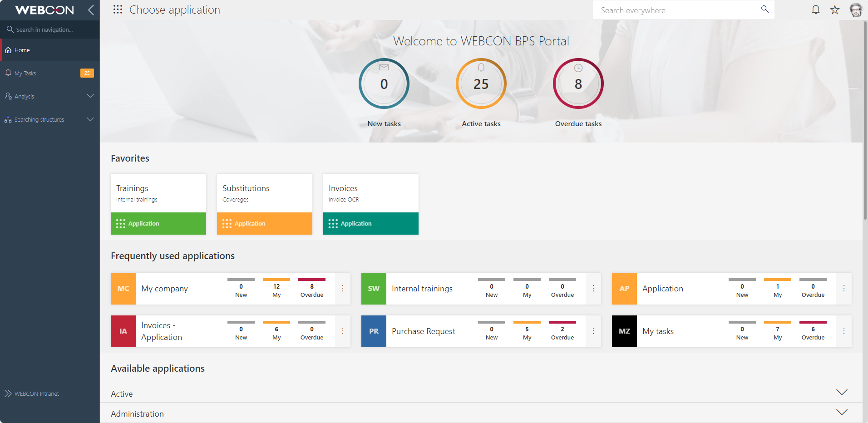Click the Active tasks circle showing 25
The width and height of the screenshot is (868, 423).
[x=481, y=84]
